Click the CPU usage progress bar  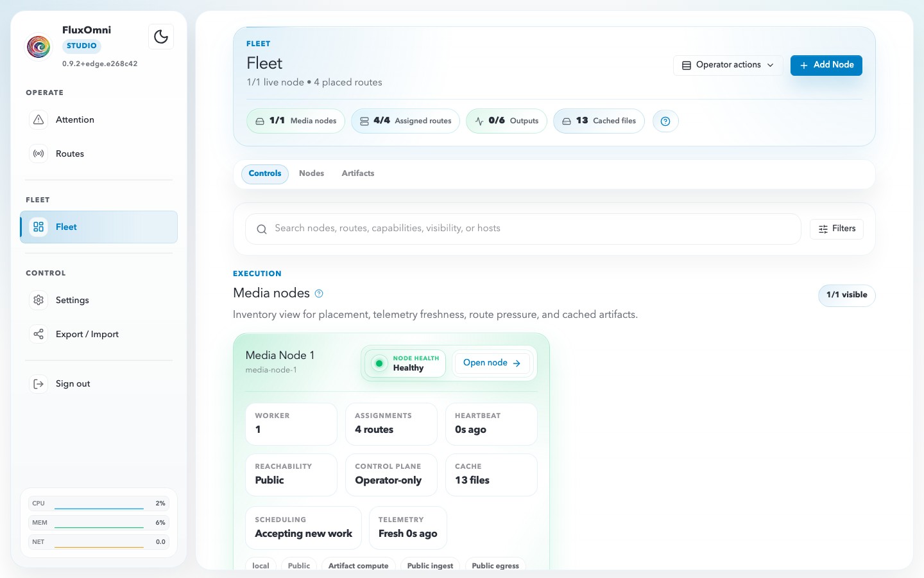coord(99,504)
